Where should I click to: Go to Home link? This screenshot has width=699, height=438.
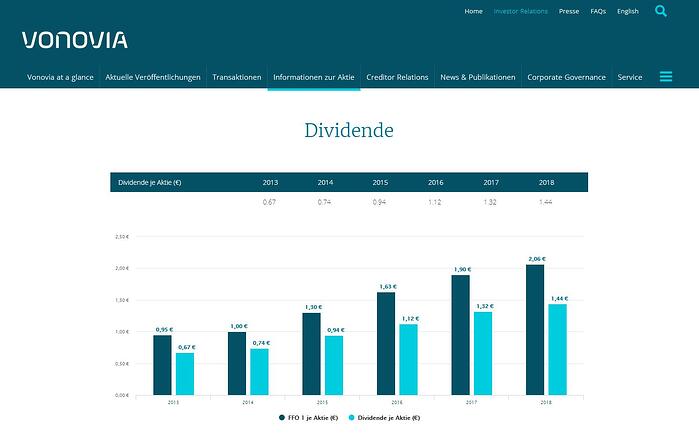(x=473, y=11)
